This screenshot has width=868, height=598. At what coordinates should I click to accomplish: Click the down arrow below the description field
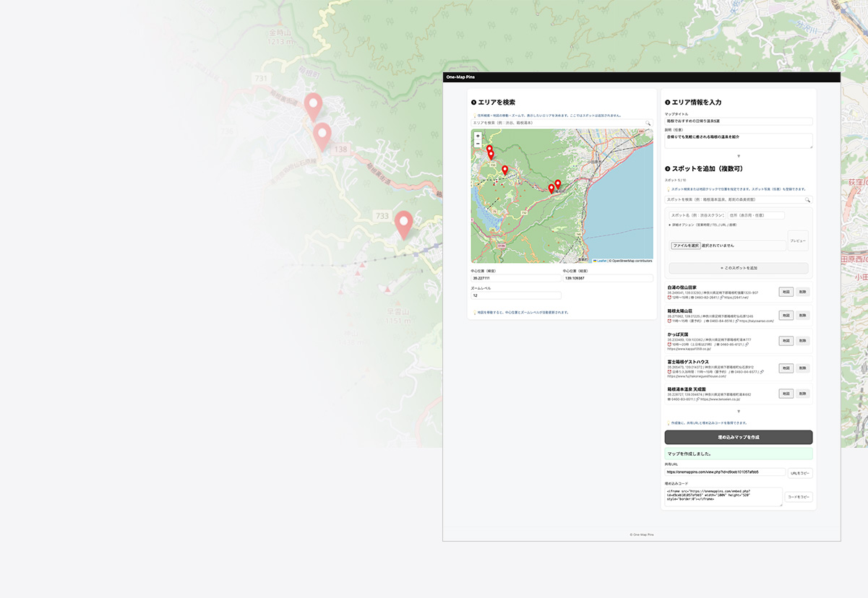[x=738, y=156]
